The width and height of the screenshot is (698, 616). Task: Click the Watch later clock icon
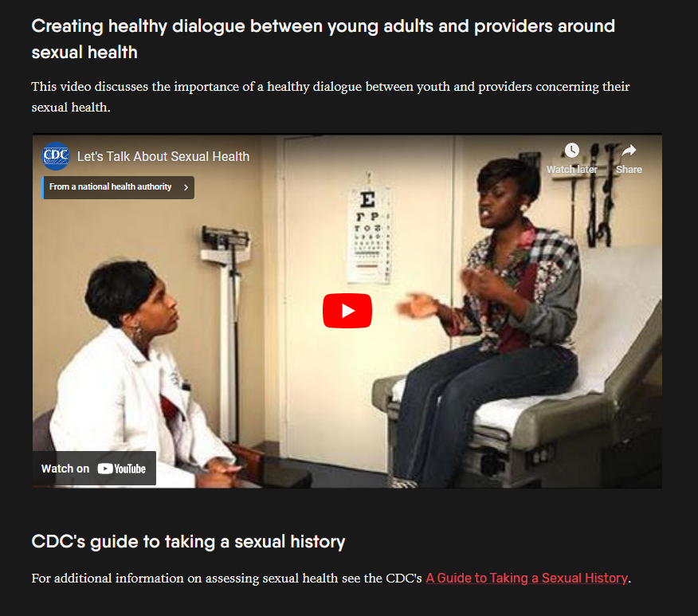click(571, 151)
